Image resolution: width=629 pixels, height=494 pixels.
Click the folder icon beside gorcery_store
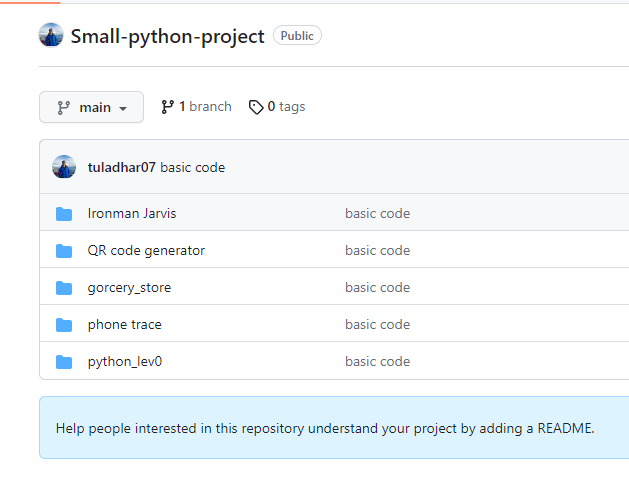[x=64, y=288]
